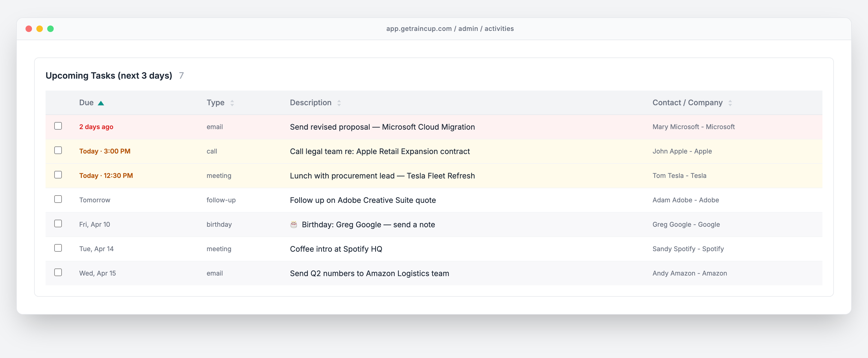The width and height of the screenshot is (868, 358).
Task: Click the 'Tue, Apr 14' due date
Action: (96, 249)
